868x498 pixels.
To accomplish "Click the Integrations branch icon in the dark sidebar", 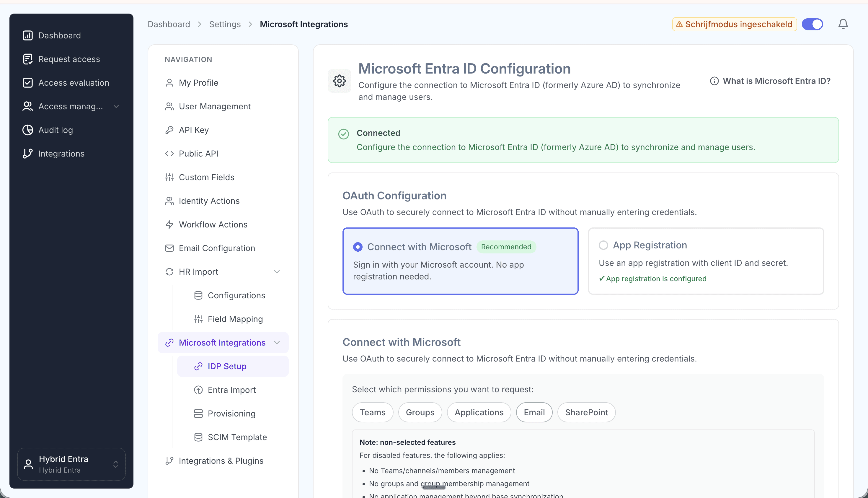I will click(28, 153).
